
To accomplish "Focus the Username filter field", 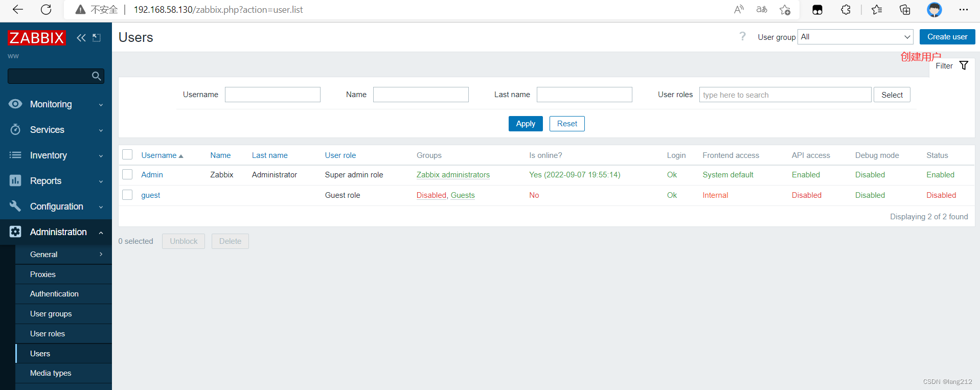I will 272,95.
